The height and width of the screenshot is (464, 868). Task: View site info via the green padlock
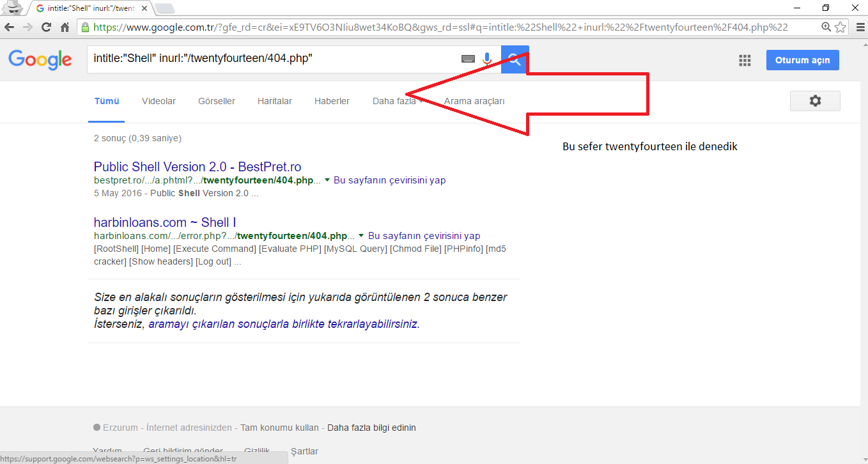pyautogui.click(x=85, y=27)
